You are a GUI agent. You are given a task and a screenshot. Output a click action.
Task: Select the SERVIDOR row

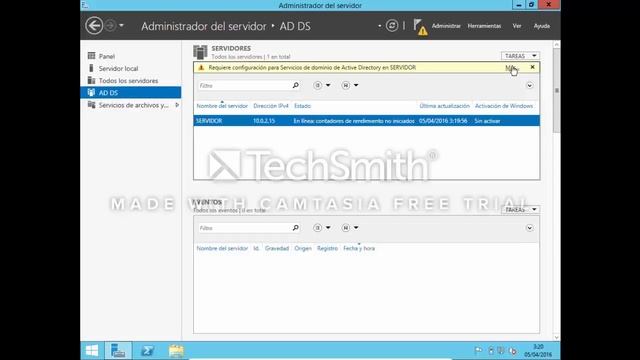point(367,121)
